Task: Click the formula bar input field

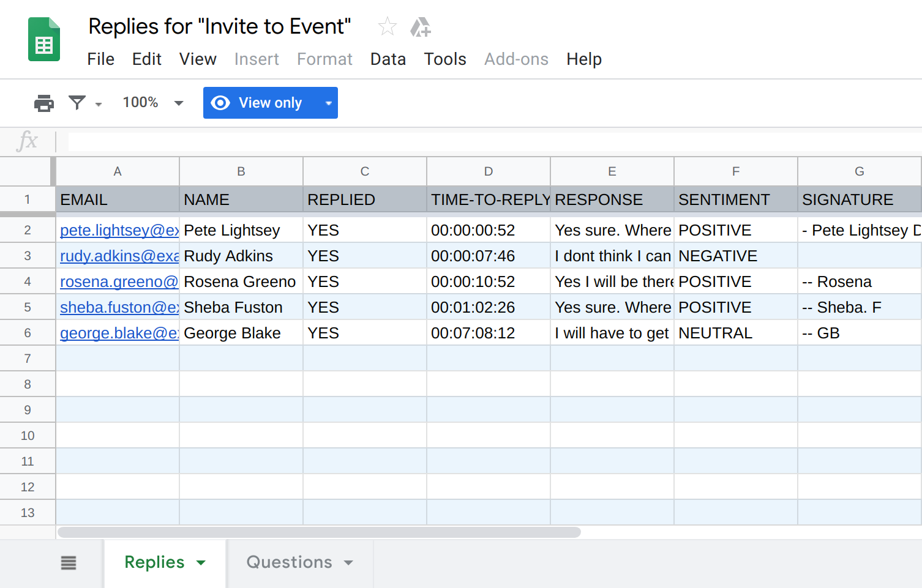Action: point(490,141)
